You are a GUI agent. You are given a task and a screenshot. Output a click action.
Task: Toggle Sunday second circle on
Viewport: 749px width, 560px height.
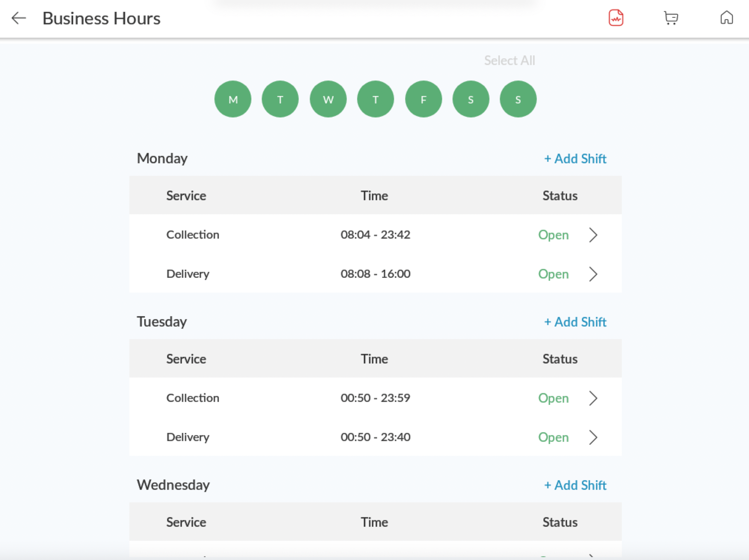coord(518,99)
